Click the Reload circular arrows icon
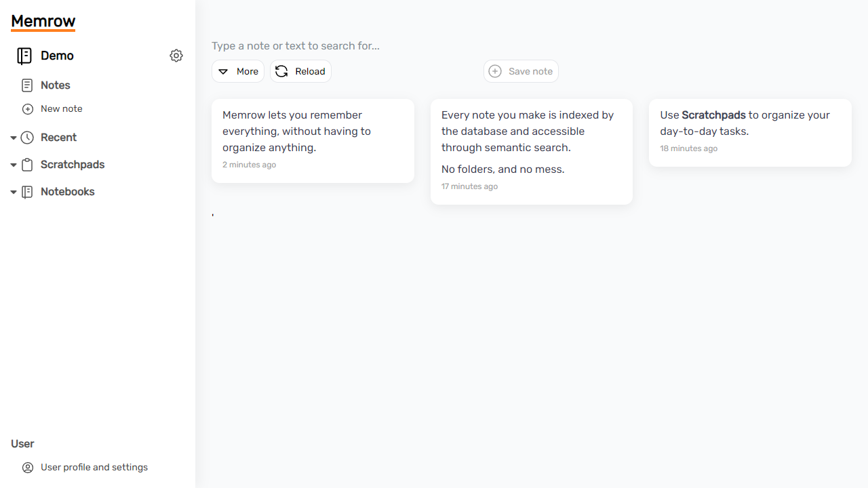The width and height of the screenshot is (868, 488). (281, 71)
